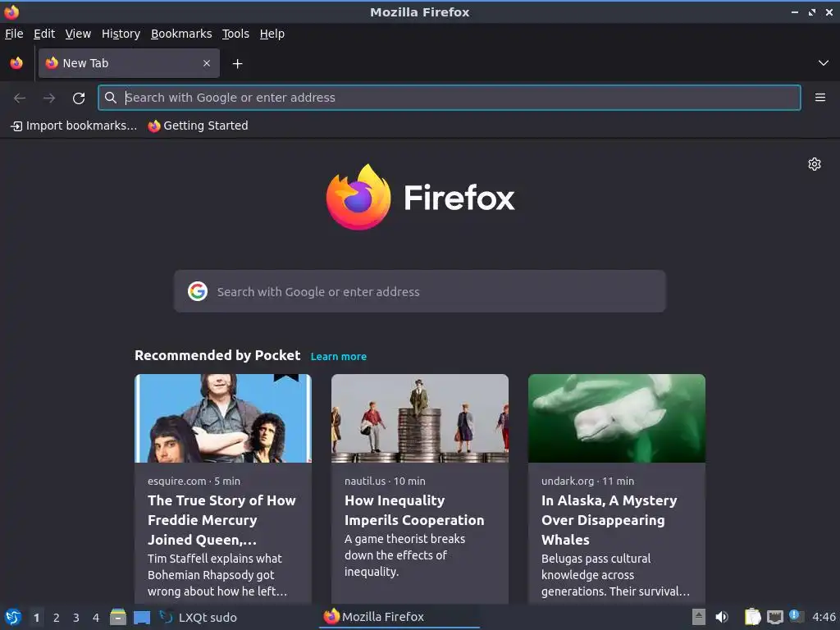Click the Recommended by Pocket heading

point(217,356)
